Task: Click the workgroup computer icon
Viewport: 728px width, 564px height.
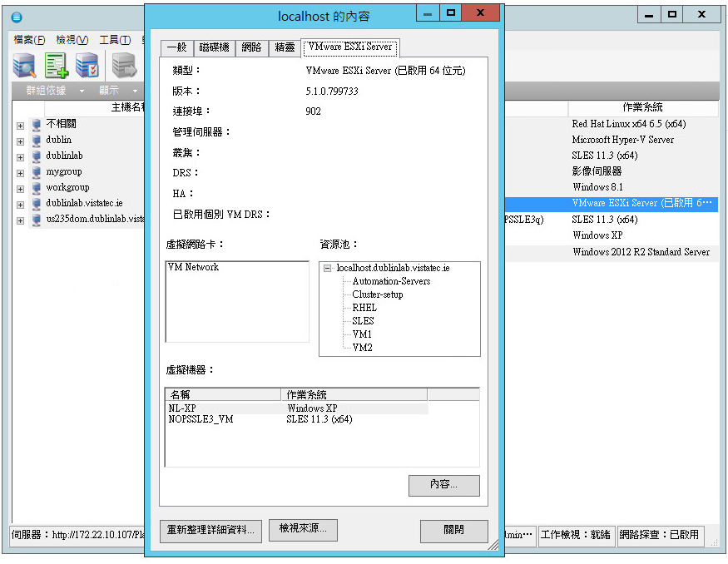Action: click(36, 188)
